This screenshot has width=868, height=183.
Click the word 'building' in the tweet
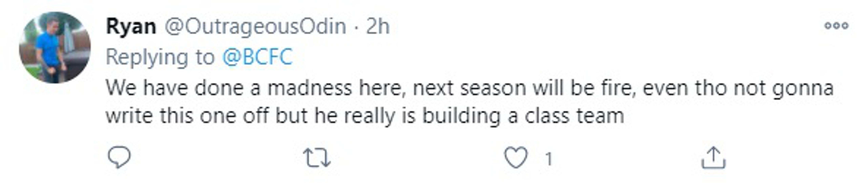coord(461,116)
